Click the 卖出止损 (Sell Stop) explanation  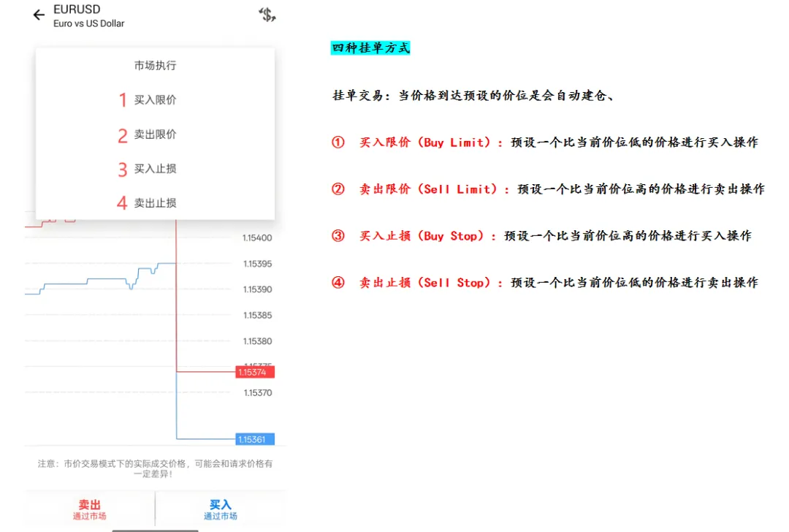pos(544,283)
